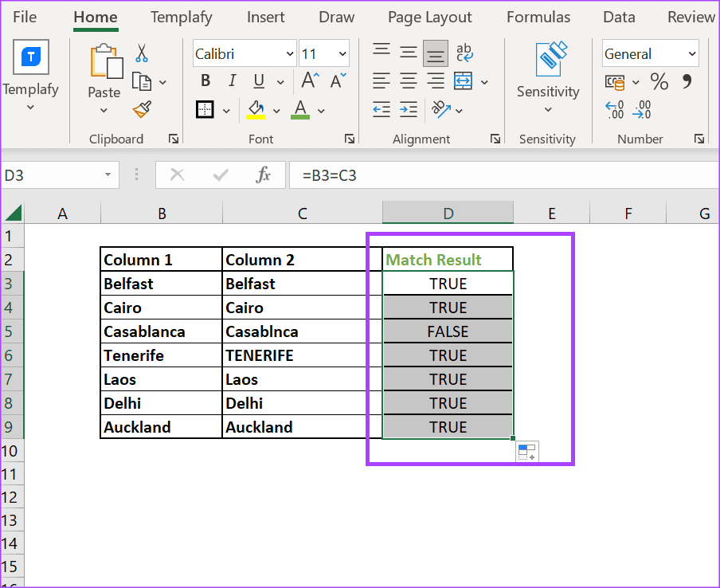
Task: Select column D header
Action: 448,213
